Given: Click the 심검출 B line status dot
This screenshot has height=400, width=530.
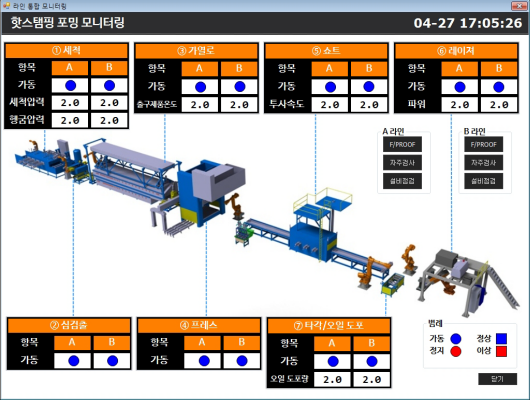Looking at the screenshot, I should [112, 360].
